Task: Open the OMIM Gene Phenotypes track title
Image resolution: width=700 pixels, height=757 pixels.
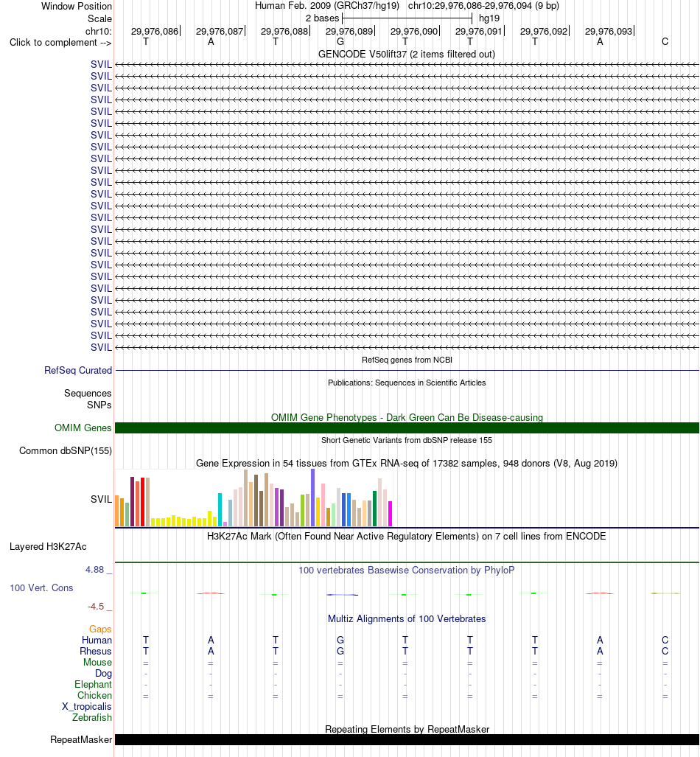Action: pyautogui.click(x=407, y=417)
